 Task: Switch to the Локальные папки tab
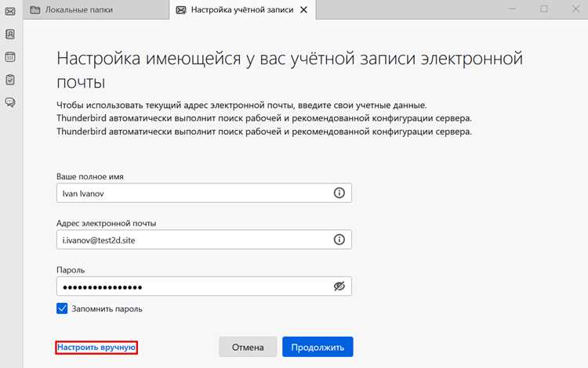point(96,9)
